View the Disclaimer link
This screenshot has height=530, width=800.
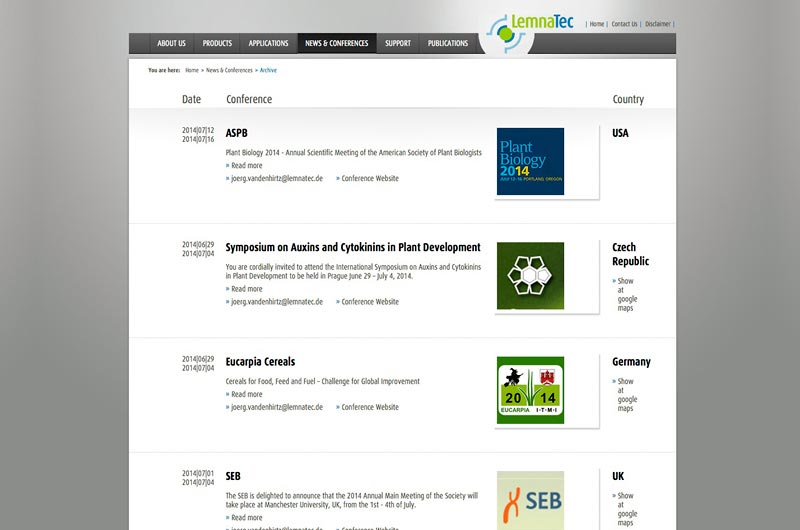(658, 24)
